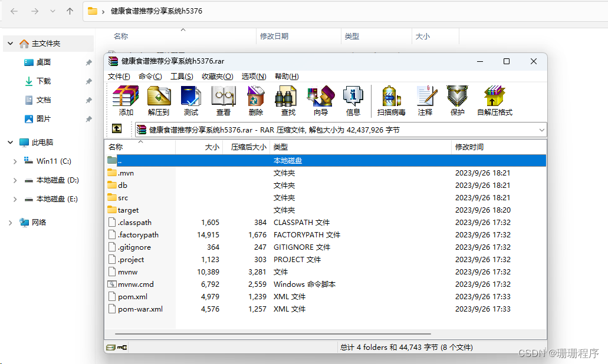Open 图片 in Explorer sidebar
Viewport: 608px width, 364px height.
click(x=44, y=119)
